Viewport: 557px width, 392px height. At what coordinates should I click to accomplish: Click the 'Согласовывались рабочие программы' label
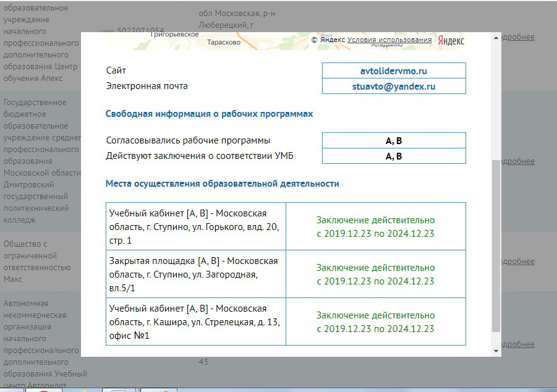tap(188, 140)
